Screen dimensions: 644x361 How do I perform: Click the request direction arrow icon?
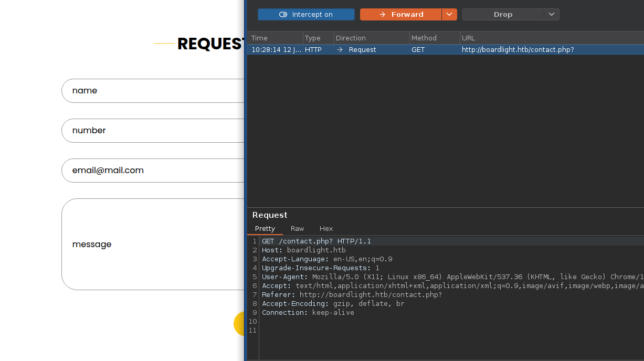[340, 50]
